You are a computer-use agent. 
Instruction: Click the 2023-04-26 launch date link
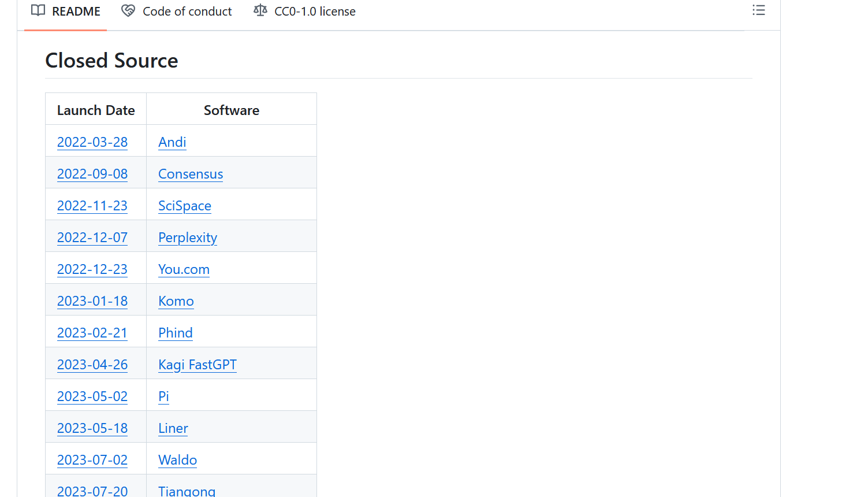(x=92, y=365)
